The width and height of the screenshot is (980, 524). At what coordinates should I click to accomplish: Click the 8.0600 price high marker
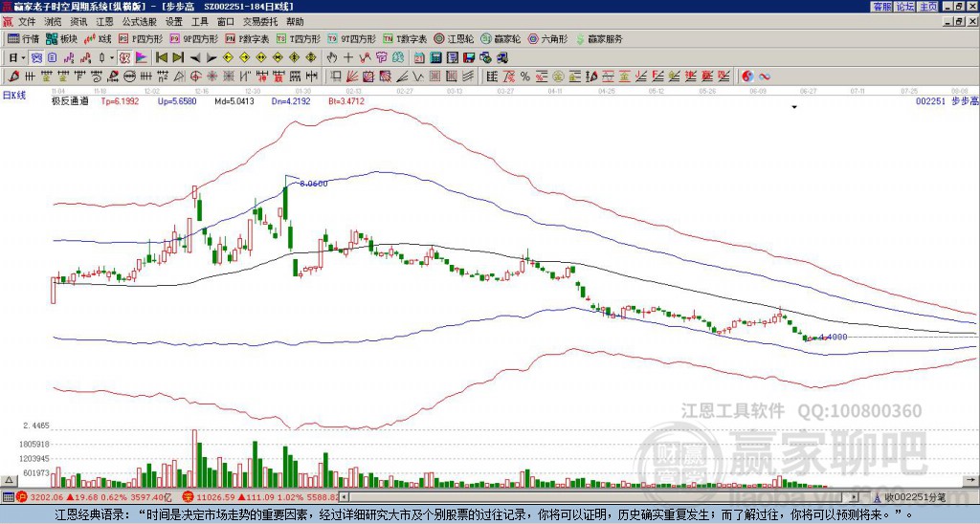point(314,184)
